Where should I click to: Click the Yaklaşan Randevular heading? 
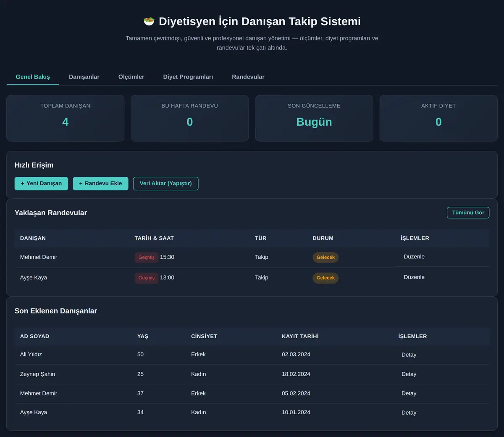tap(51, 213)
